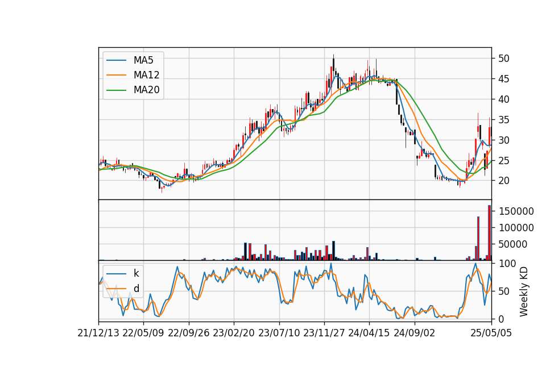This screenshot has width=546, height=392.
Task: Click the orange MA12 legend line sample
Action: tap(116, 75)
